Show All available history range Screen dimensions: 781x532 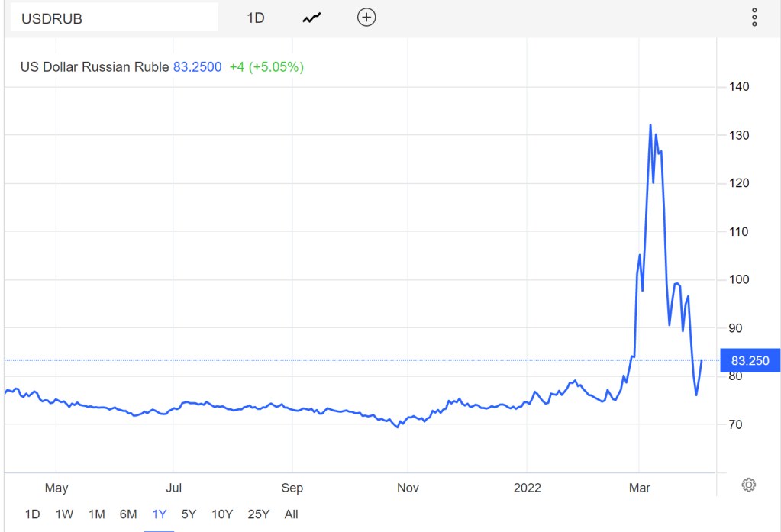[x=291, y=514]
